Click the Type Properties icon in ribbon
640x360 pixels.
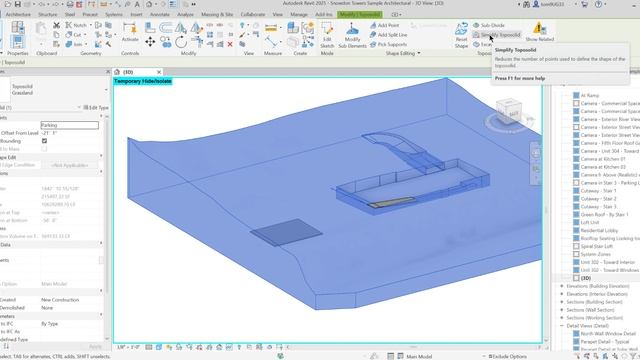[18, 27]
